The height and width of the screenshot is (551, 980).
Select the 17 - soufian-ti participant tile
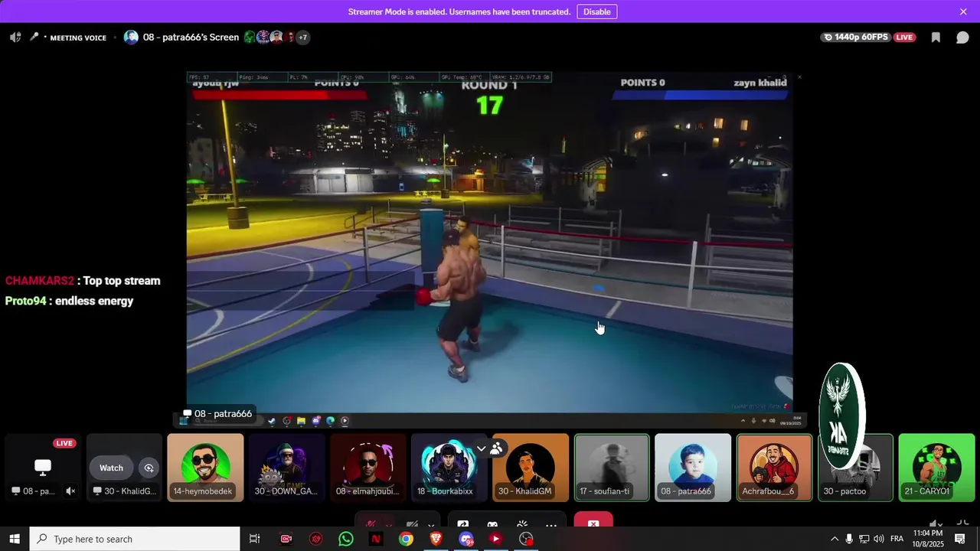click(612, 468)
